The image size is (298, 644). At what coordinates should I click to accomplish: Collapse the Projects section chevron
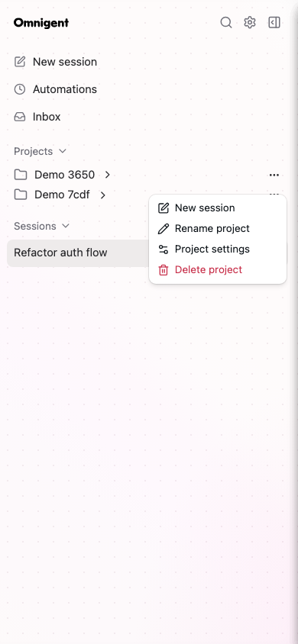pos(63,151)
